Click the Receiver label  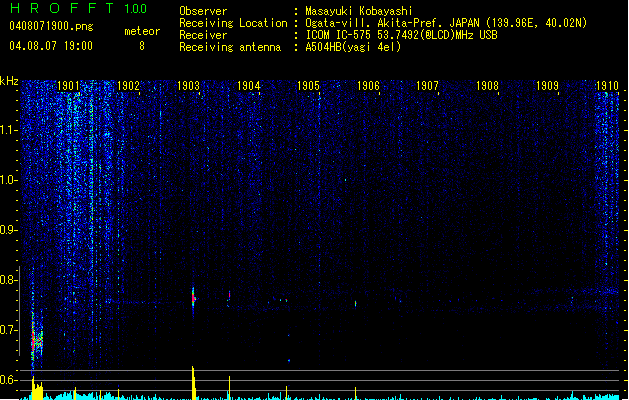203,35
